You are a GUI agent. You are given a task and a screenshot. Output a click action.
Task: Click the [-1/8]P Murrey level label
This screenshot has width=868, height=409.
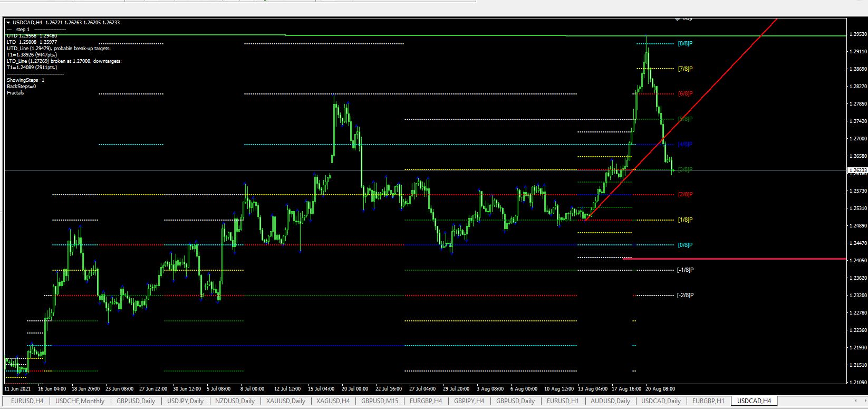685,270
